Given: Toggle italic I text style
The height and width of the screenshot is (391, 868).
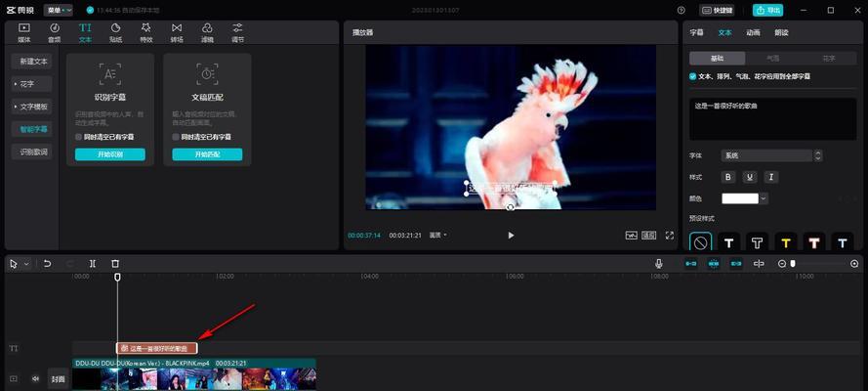Looking at the screenshot, I should 771,177.
